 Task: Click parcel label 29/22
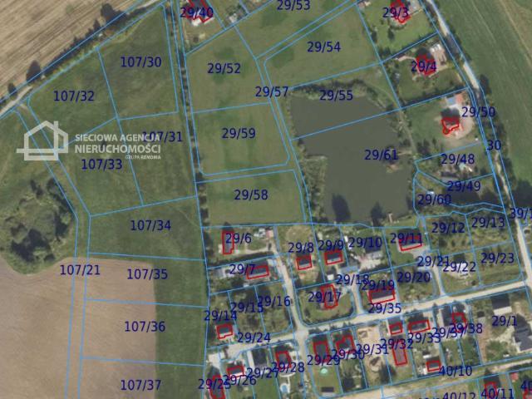click(x=460, y=267)
